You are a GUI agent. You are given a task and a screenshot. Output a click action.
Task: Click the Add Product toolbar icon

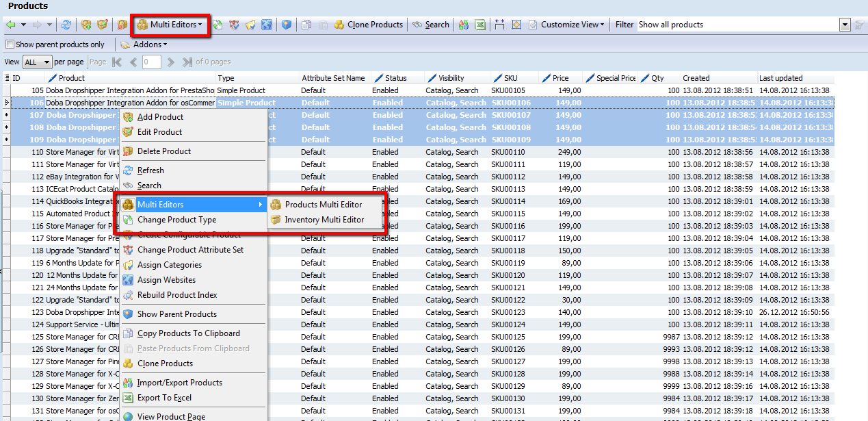86,25
